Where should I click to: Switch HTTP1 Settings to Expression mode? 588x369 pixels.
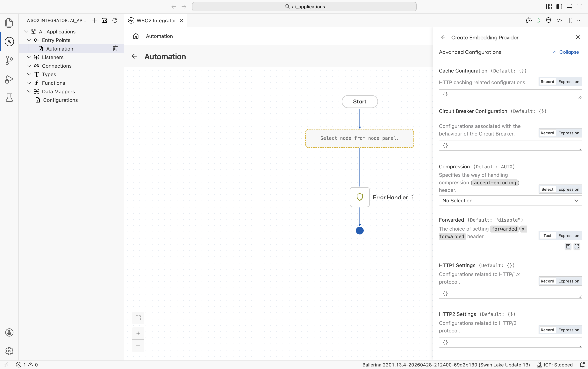coord(569,281)
